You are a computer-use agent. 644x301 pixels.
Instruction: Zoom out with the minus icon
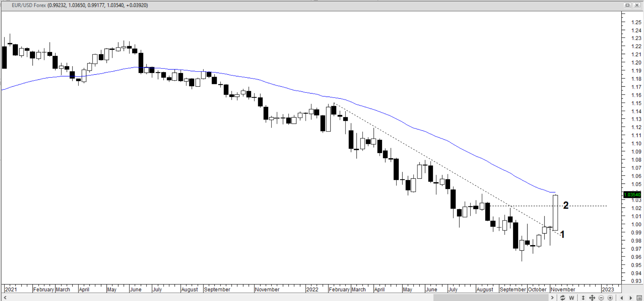pyautogui.click(x=601, y=298)
